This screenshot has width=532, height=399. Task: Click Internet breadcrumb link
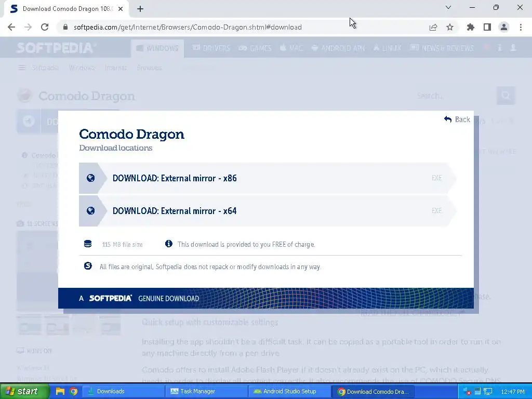[x=116, y=68]
